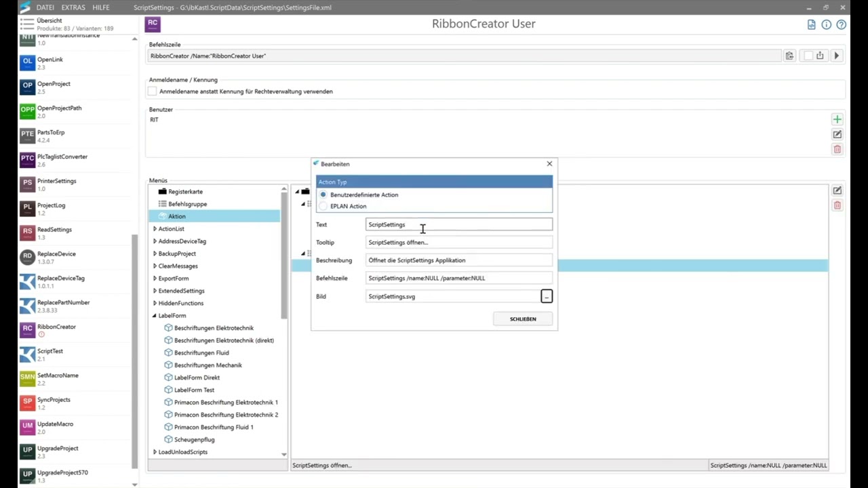Expand the ActionList tree node
The width and height of the screenshot is (868, 488).
coord(155,229)
